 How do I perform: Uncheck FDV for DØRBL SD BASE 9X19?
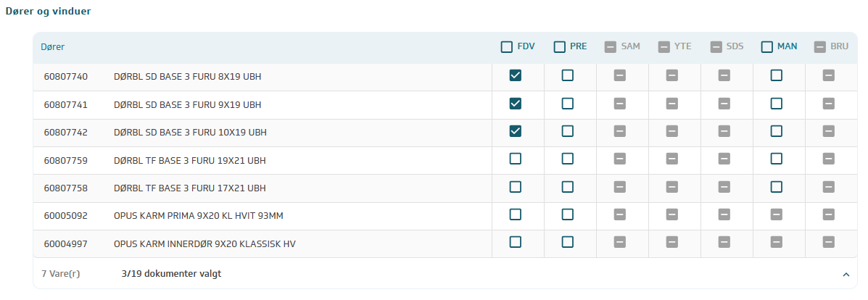click(x=516, y=104)
